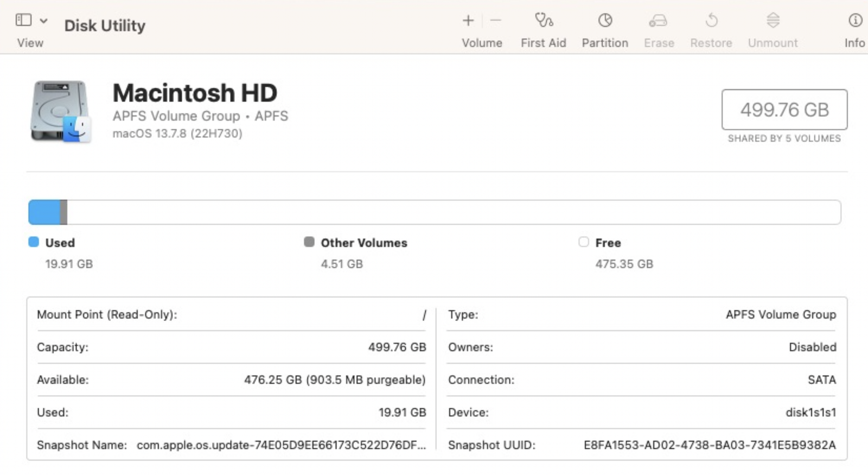
Task: Click the Unmount eject icon
Action: tap(773, 21)
